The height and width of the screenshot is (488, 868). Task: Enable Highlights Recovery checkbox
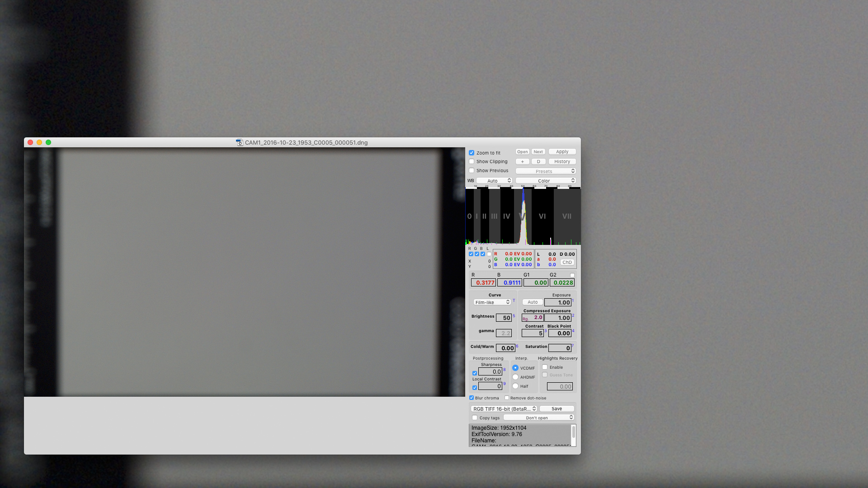(x=545, y=367)
